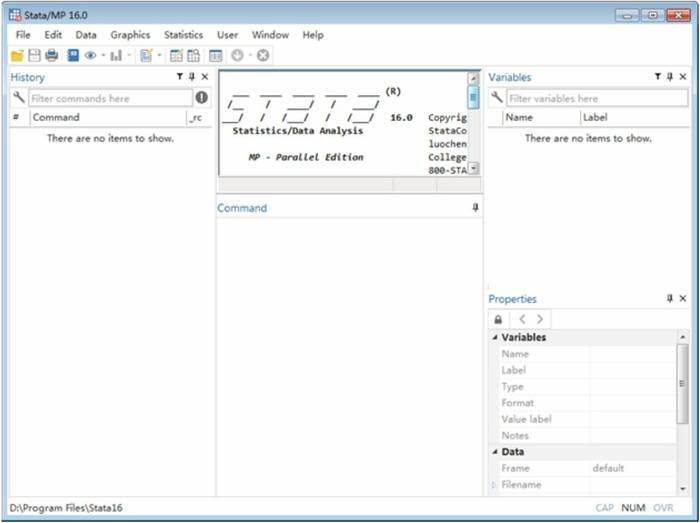The height and width of the screenshot is (523, 700).
Task: Click the Label column header in Variables
Action: pos(635,117)
